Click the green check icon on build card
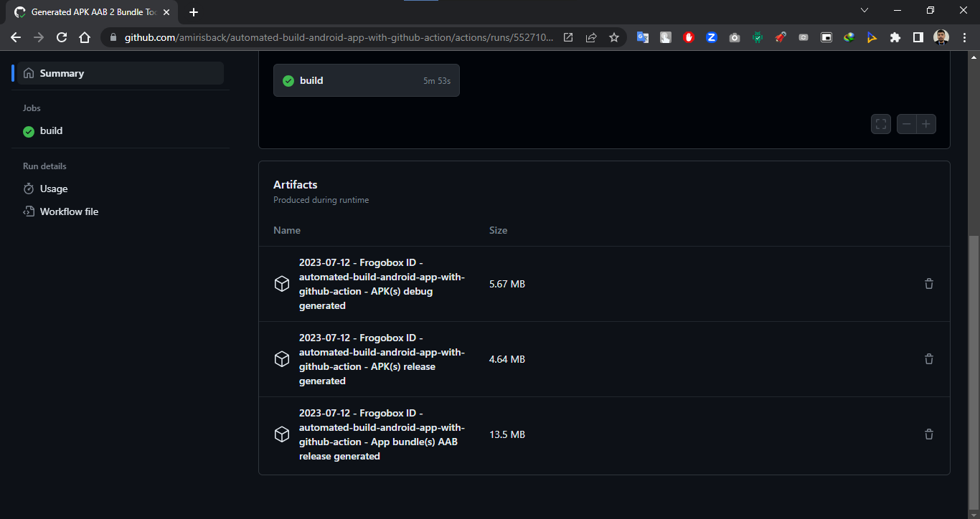Screen dimensions: 980x519 point(288,81)
